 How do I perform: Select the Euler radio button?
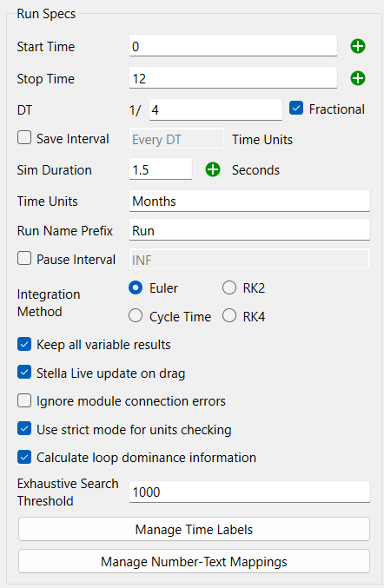pos(136,288)
